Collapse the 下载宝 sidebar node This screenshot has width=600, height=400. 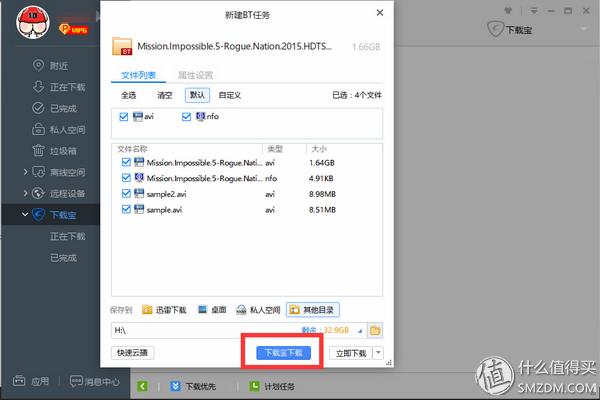[x=25, y=214]
